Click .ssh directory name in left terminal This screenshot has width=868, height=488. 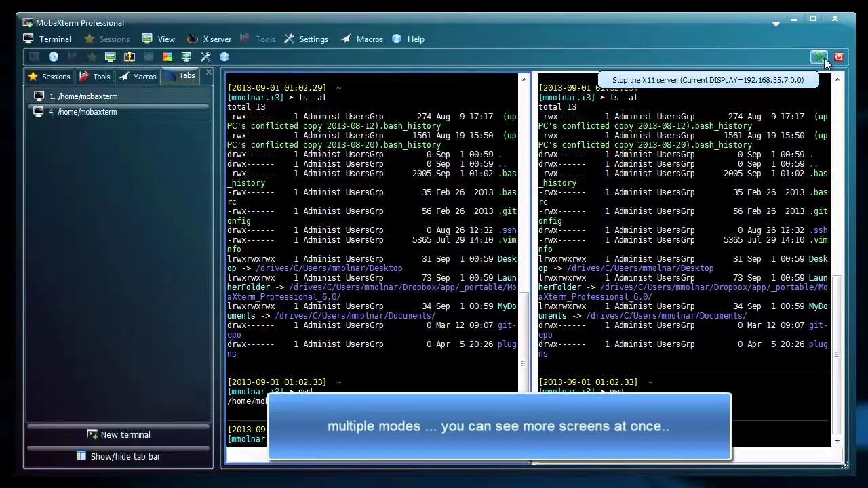(507, 230)
